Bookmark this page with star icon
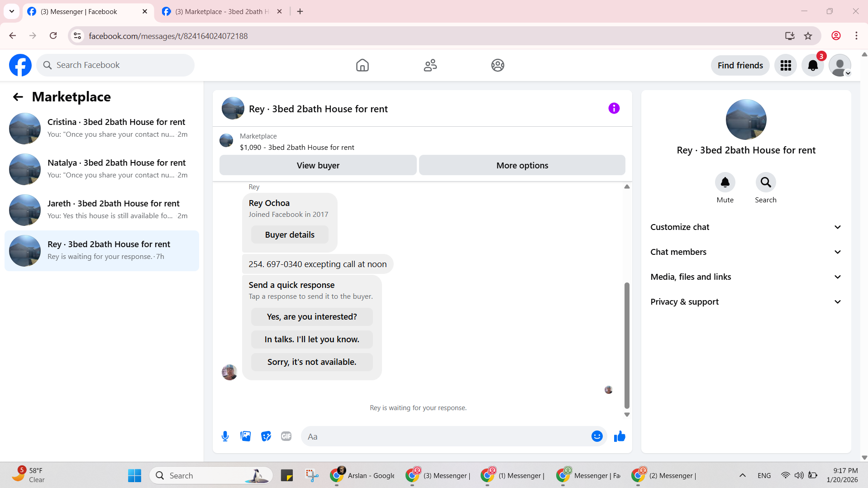 pyautogui.click(x=808, y=36)
